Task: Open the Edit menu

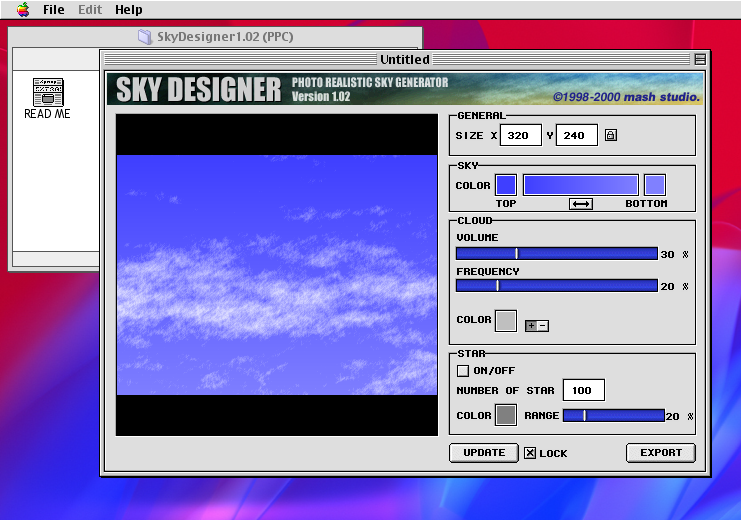Action: click(x=90, y=9)
